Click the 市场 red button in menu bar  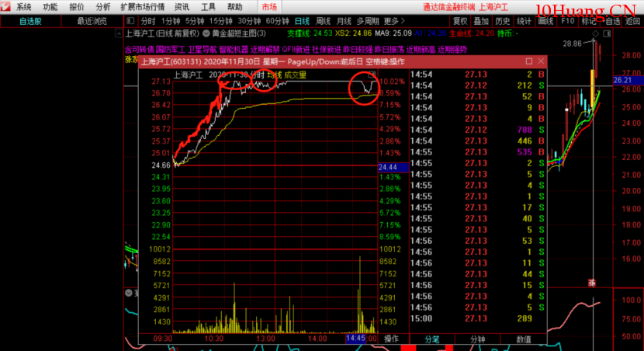point(269,6)
